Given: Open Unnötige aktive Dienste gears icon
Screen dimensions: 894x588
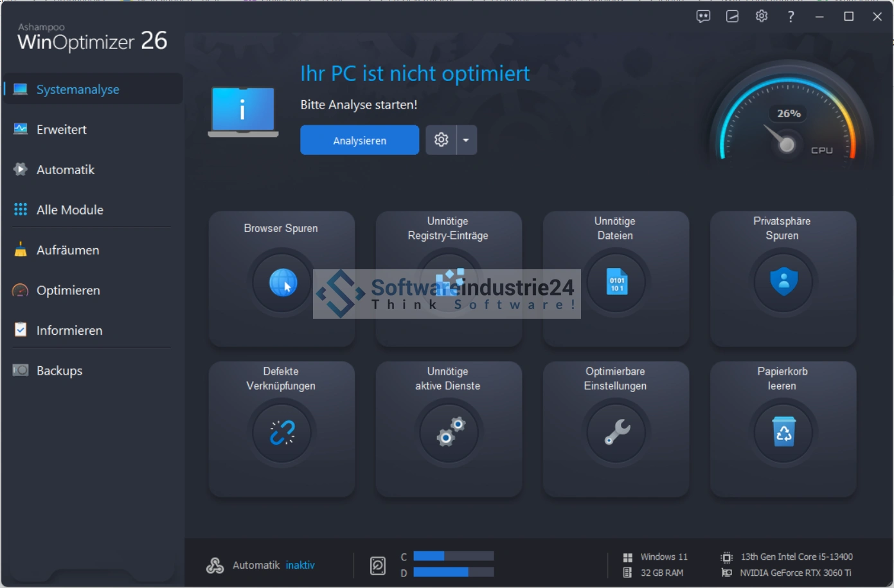Looking at the screenshot, I should tap(449, 432).
